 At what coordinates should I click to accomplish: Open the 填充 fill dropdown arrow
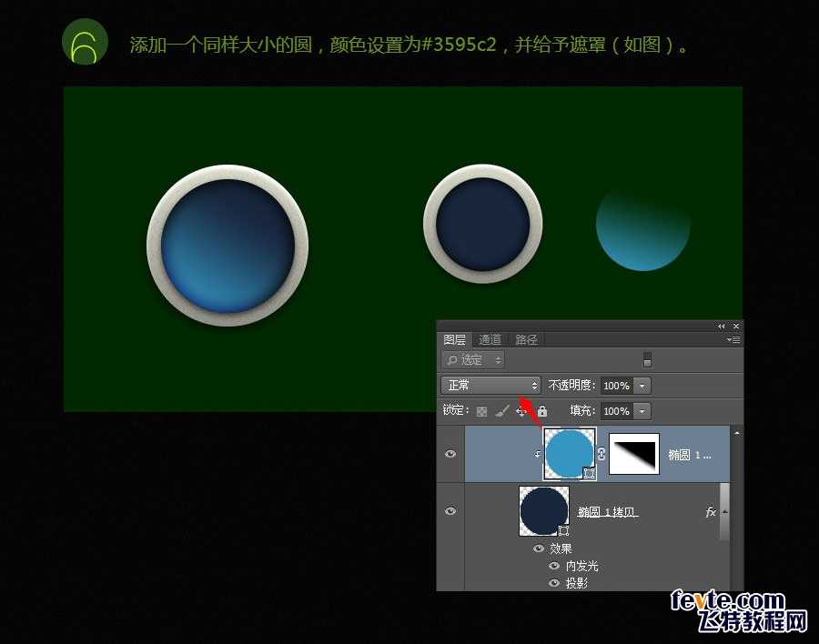coord(641,410)
